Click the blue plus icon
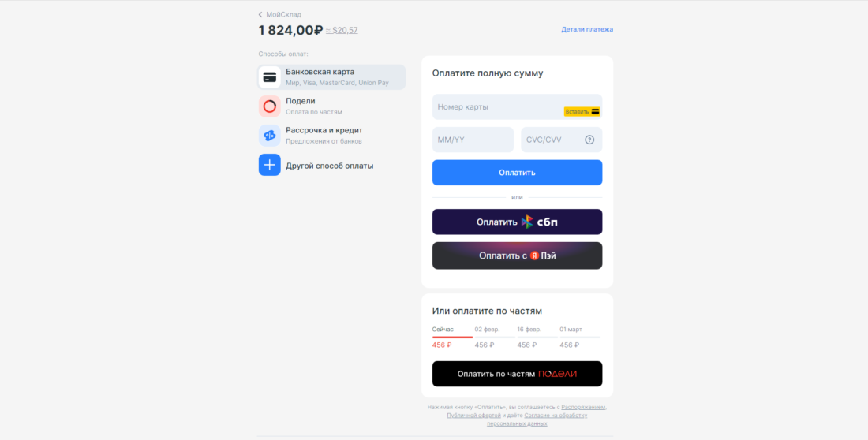Viewport: 868px width, 440px height. (x=270, y=165)
